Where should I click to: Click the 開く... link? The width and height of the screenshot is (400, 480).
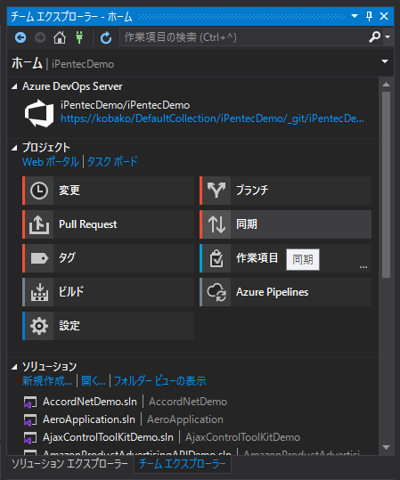(x=93, y=381)
